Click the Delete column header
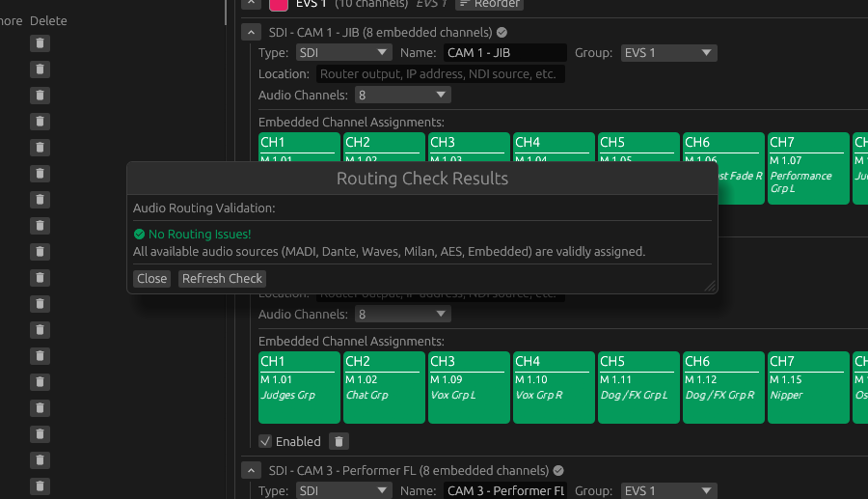This screenshot has height=499, width=868. (x=48, y=20)
